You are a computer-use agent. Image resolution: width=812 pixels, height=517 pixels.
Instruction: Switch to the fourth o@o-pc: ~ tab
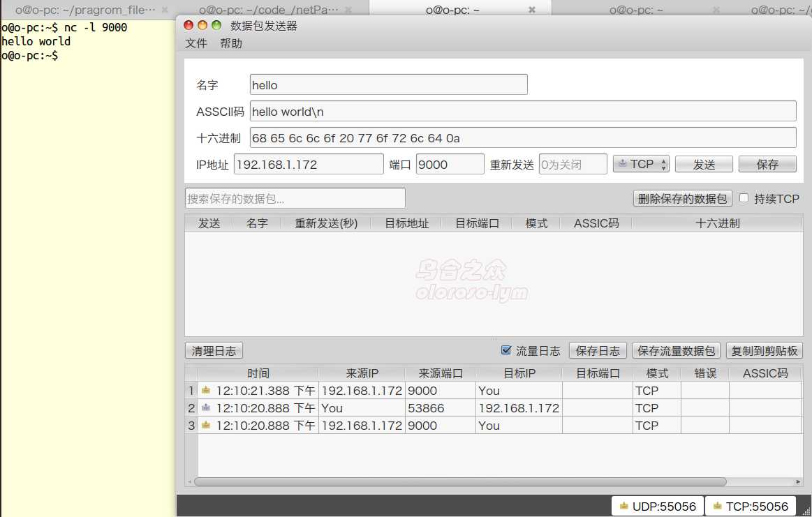pos(637,10)
